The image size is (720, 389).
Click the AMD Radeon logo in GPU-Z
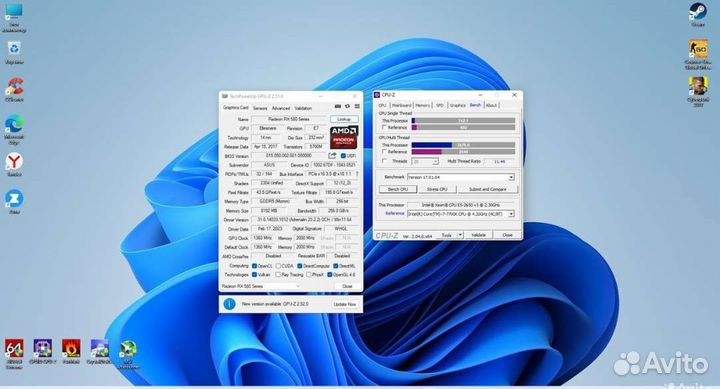[344, 137]
